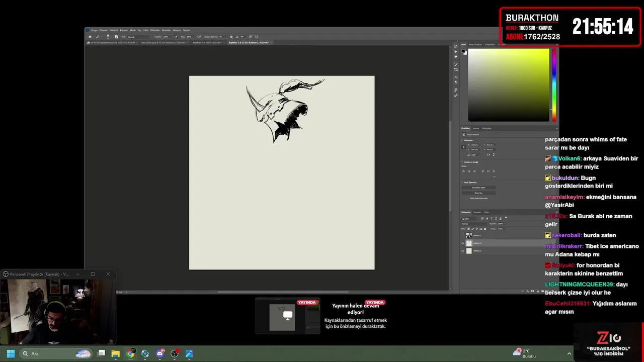Click the foreground color swatch in Renk panel
Viewport: 644px width, 362px height.
click(463, 51)
